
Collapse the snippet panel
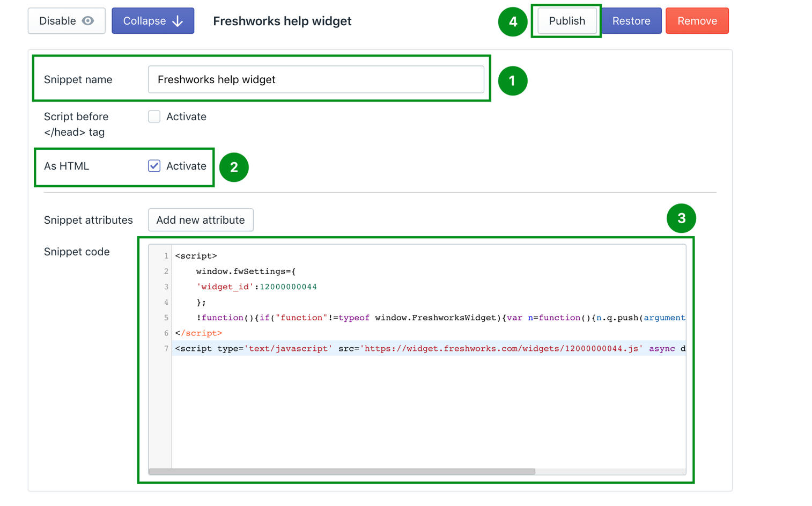(153, 21)
